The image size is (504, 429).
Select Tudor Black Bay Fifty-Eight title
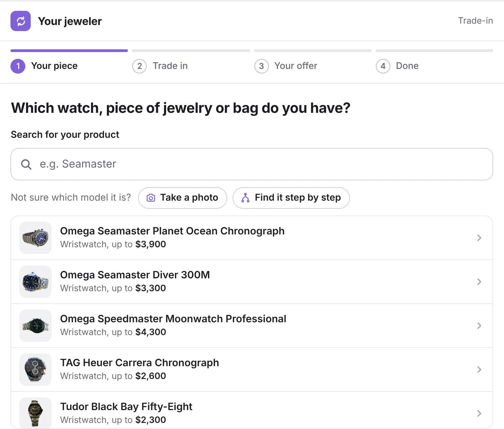coord(126,407)
